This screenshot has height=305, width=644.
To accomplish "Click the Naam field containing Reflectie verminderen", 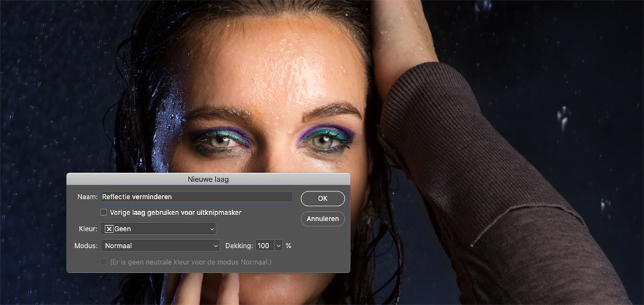I will point(197,196).
